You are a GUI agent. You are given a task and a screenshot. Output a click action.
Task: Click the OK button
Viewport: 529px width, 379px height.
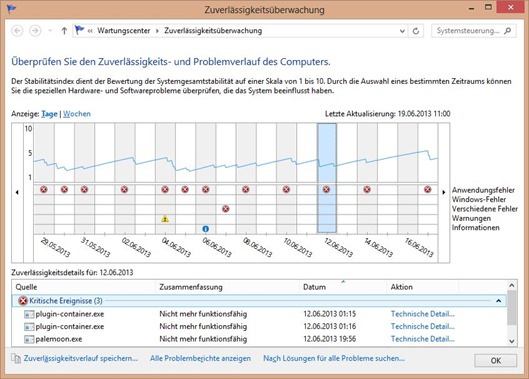click(495, 360)
